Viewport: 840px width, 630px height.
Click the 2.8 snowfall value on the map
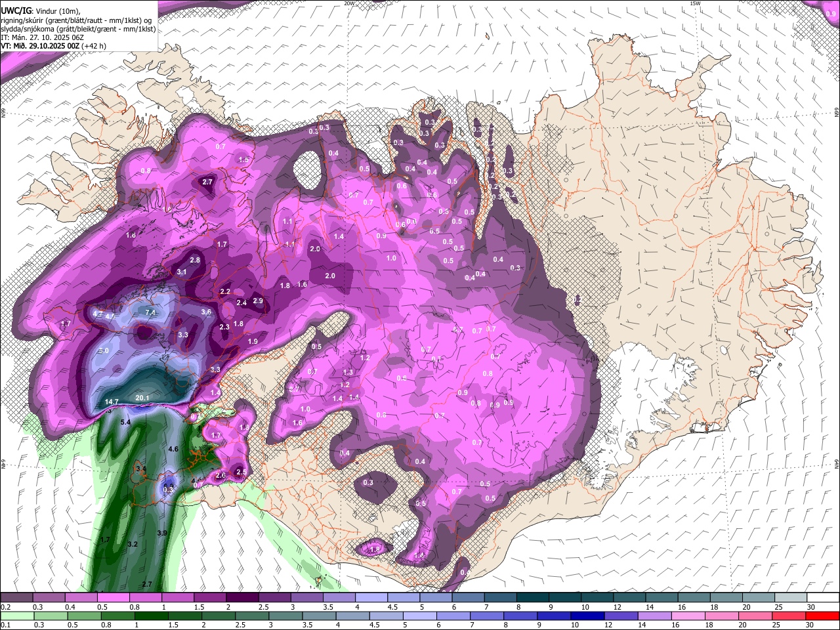195,261
